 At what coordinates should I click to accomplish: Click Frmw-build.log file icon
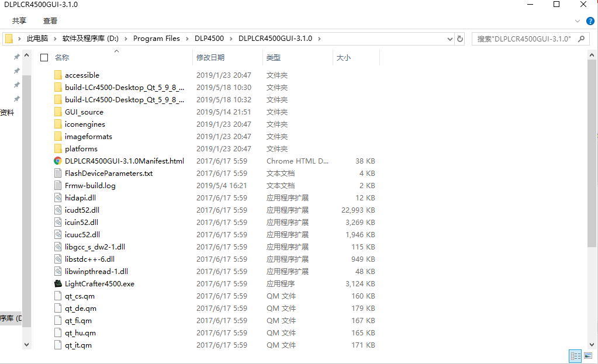tap(58, 186)
